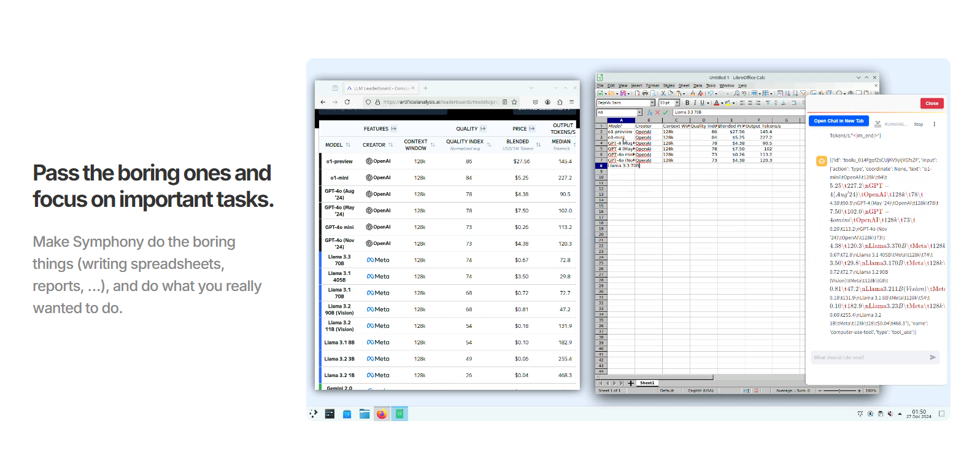Open the Firefox hamburger application menu
Viewport: 980px width, 469px height.
571,102
